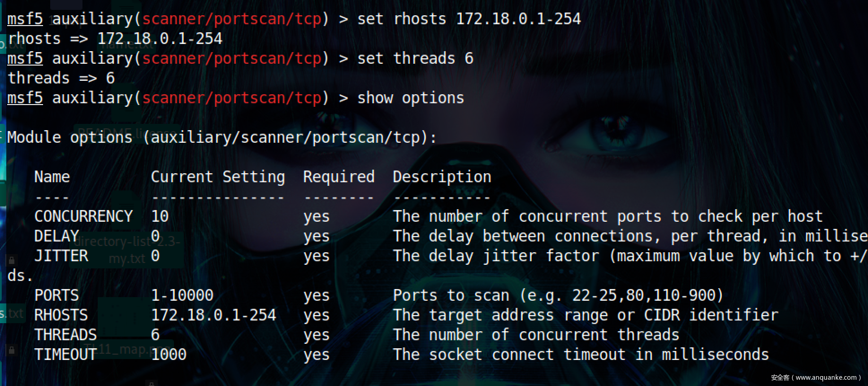
Task: Click the 'set threads 6' command text
Action: point(415,58)
